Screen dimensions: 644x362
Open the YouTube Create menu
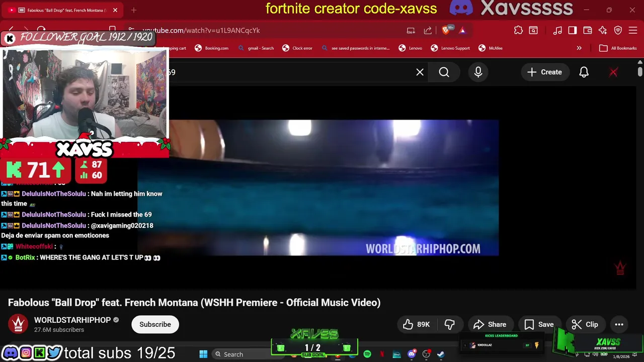pos(544,72)
